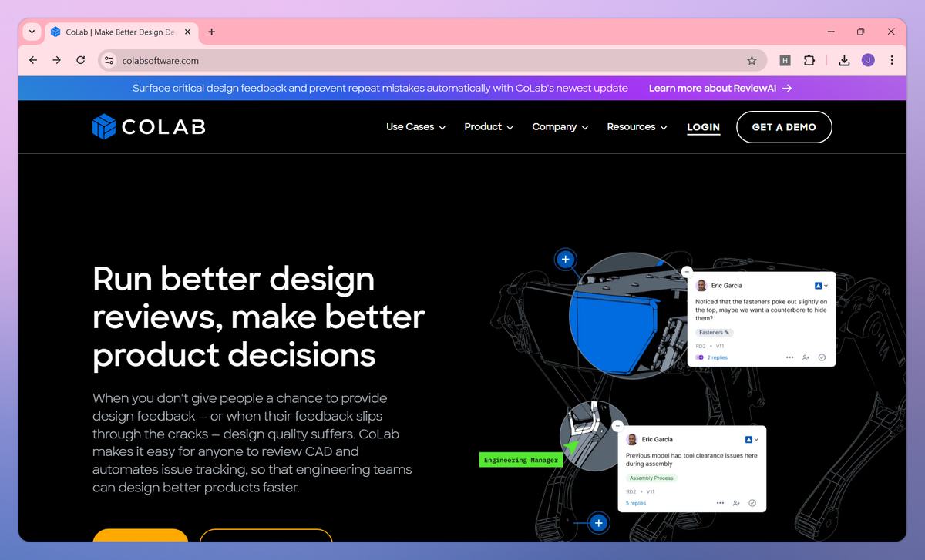Click the upper blue plus marker on robot
This screenshot has width=925, height=560.
point(566,260)
